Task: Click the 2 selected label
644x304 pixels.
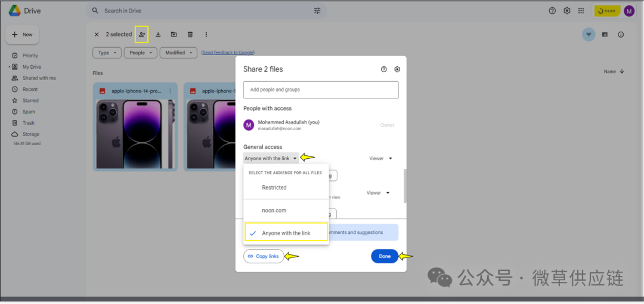Action: pos(119,35)
